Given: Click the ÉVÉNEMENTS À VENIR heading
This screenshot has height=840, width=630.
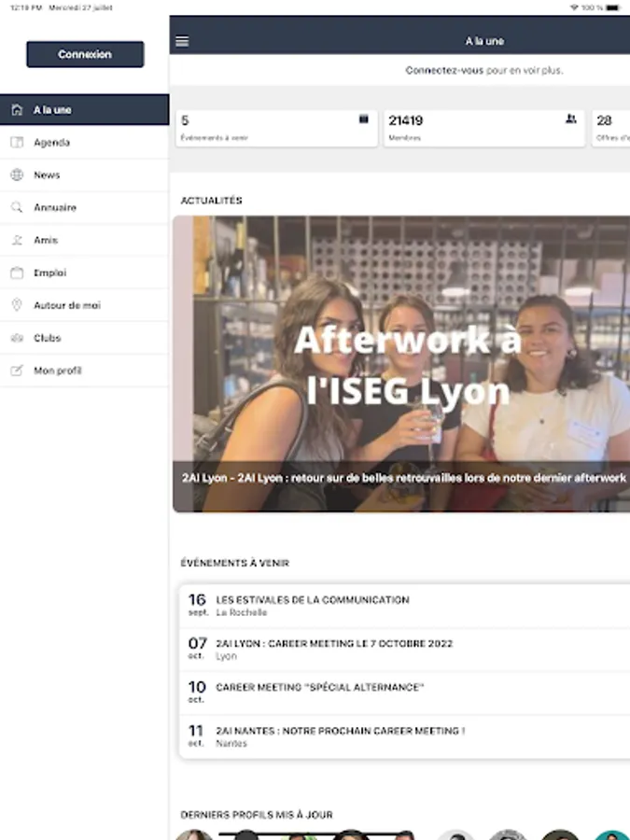Looking at the screenshot, I should coord(234,563).
